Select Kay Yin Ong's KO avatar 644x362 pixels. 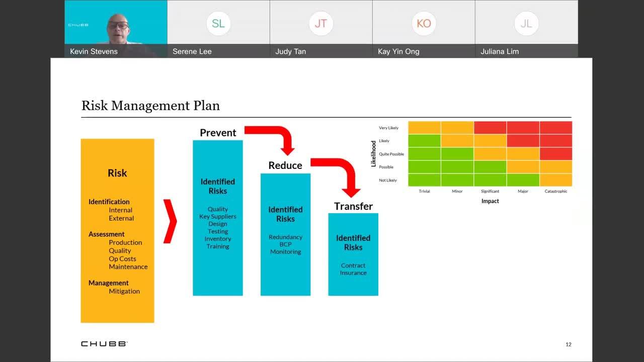[x=424, y=23]
